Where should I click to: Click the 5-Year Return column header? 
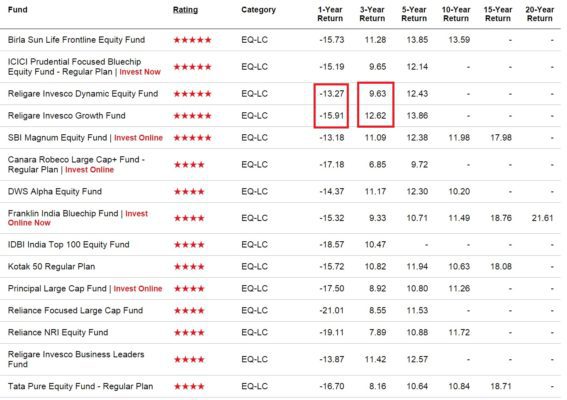point(414,14)
